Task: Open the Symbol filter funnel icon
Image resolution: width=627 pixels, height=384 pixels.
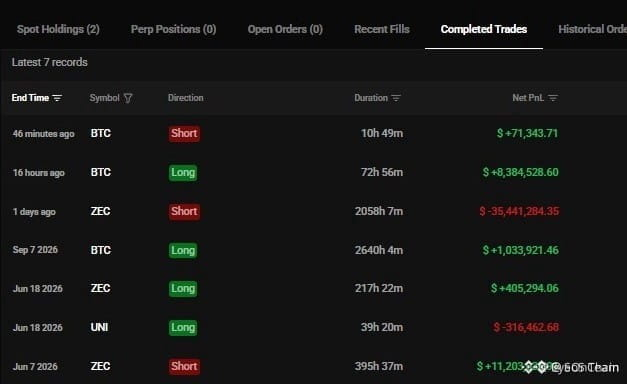Action: 128,98
